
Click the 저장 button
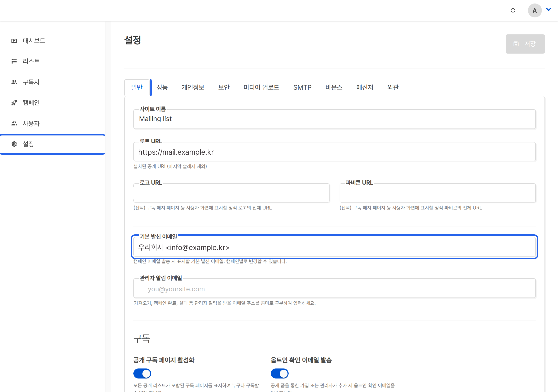click(x=525, y=44)
